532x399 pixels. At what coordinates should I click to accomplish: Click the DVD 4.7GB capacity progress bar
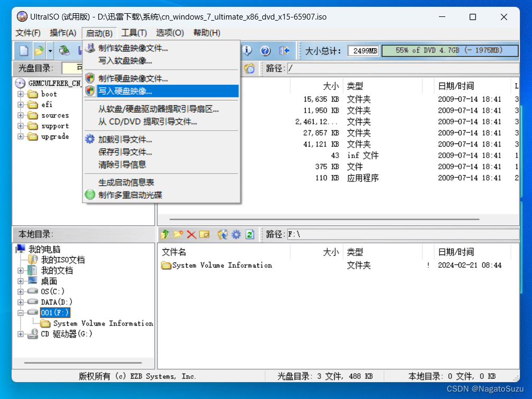coord(450,51)
